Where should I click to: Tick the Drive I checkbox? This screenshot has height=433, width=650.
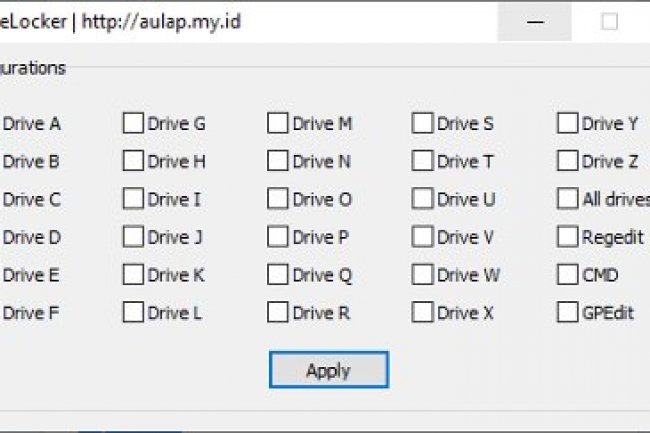(x=133, y=199)
